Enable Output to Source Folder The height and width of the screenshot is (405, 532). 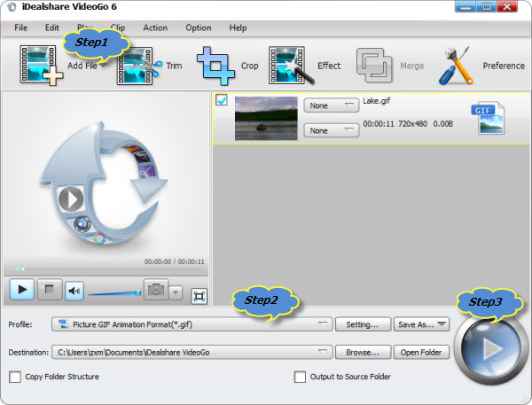(300, 377)
